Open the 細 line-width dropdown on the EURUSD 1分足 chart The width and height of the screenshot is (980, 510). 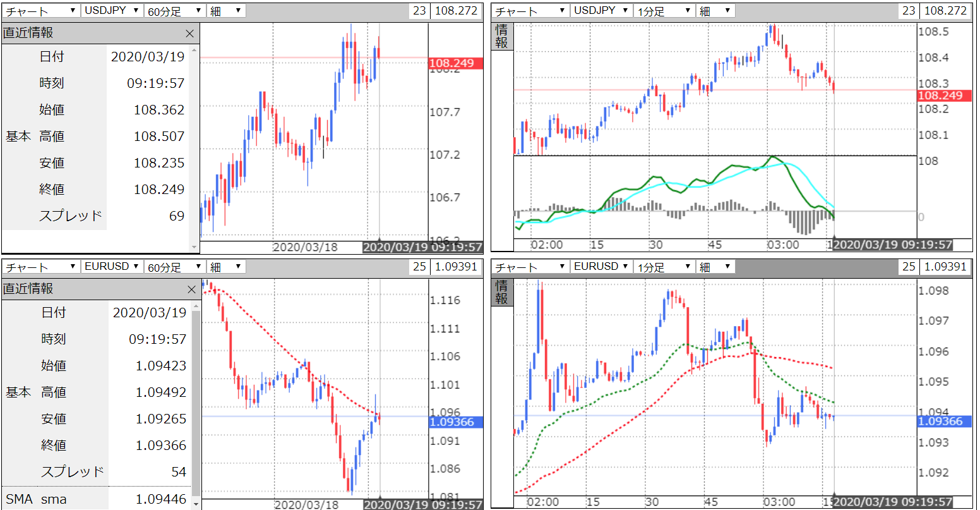(715, 267)
